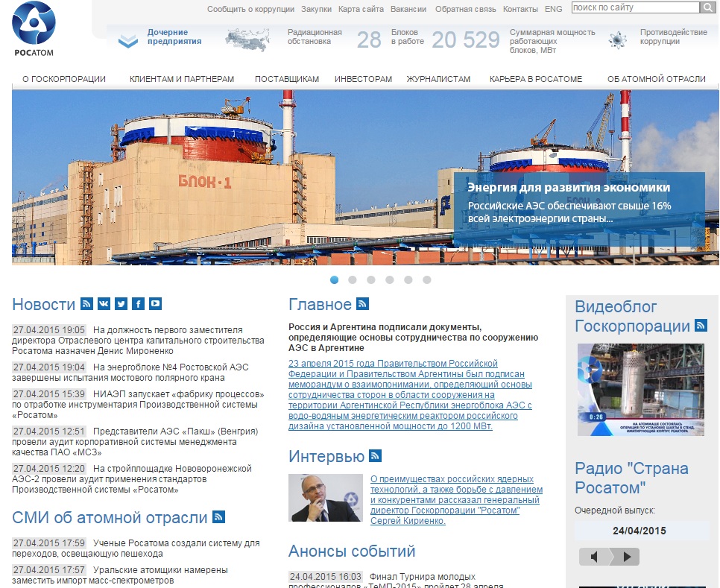Open Карта сайта link
Screen dimensions: 720x588
[x=361, y=9]
